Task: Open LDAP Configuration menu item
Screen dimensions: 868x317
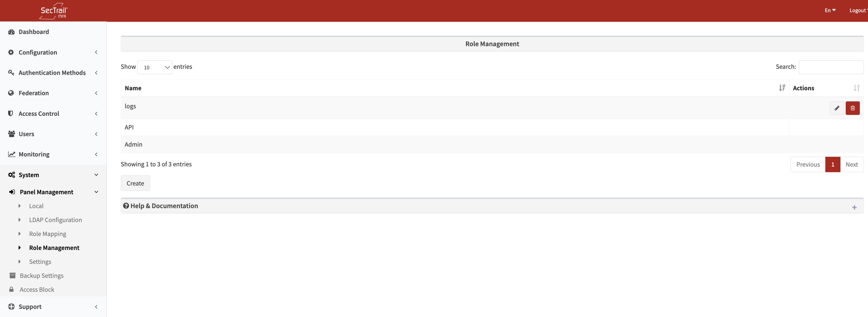Action: pos(55,220)
